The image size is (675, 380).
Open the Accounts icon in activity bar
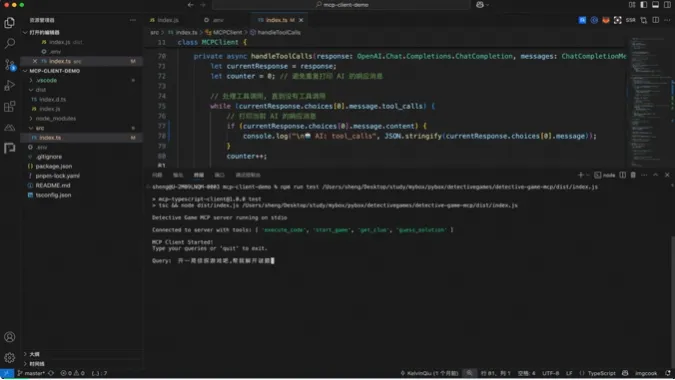pos(9,337)
